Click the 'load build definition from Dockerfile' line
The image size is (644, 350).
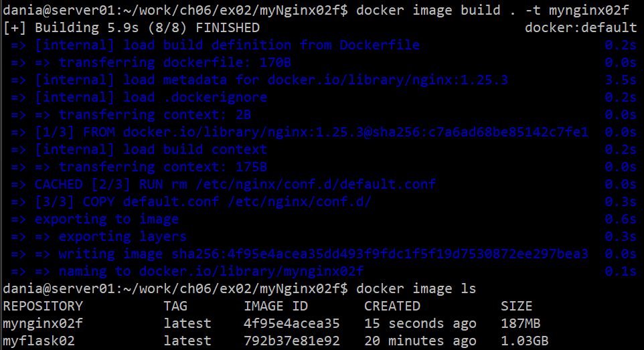click(227, 45)
